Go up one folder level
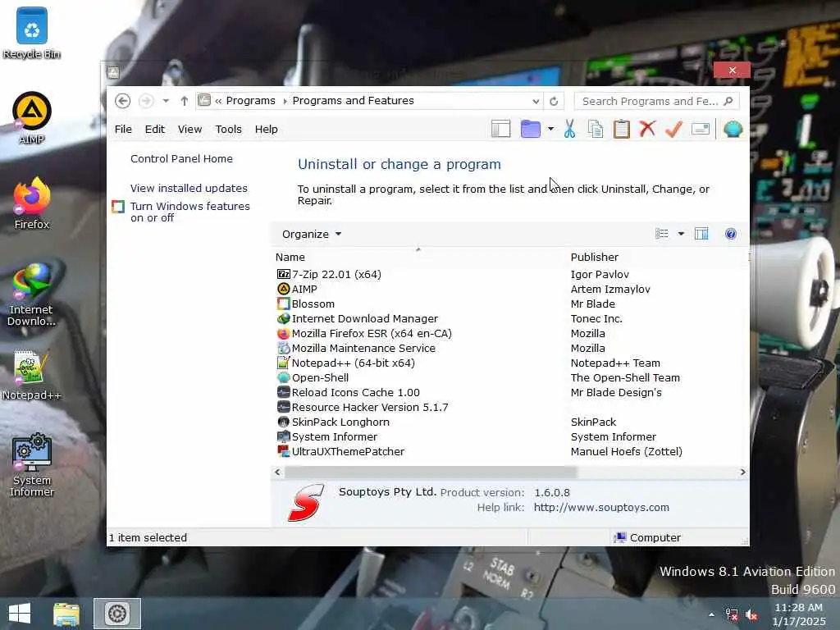Screen dimensions: 840x630 (x=185, y=101)
